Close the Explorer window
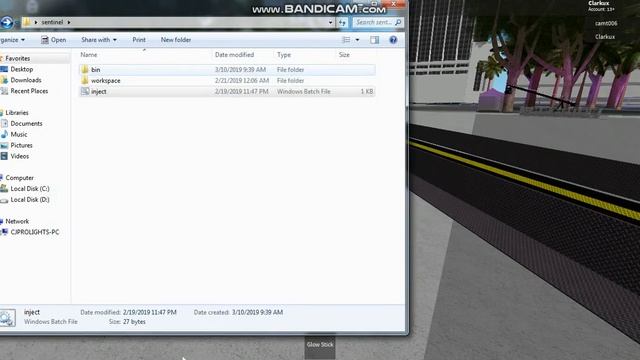 tap(393, 4)
